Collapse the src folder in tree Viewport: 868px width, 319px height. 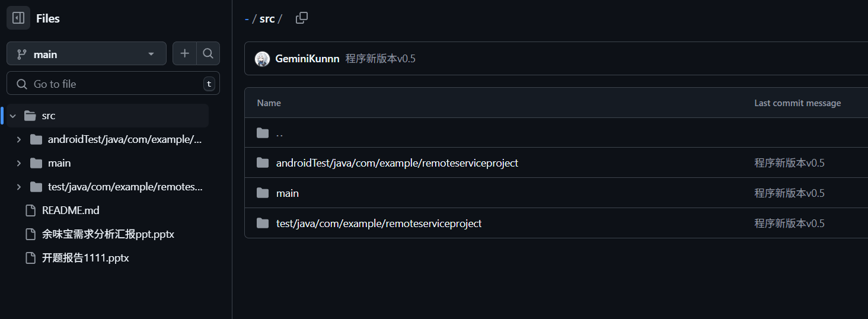click(x=12, y=116)
